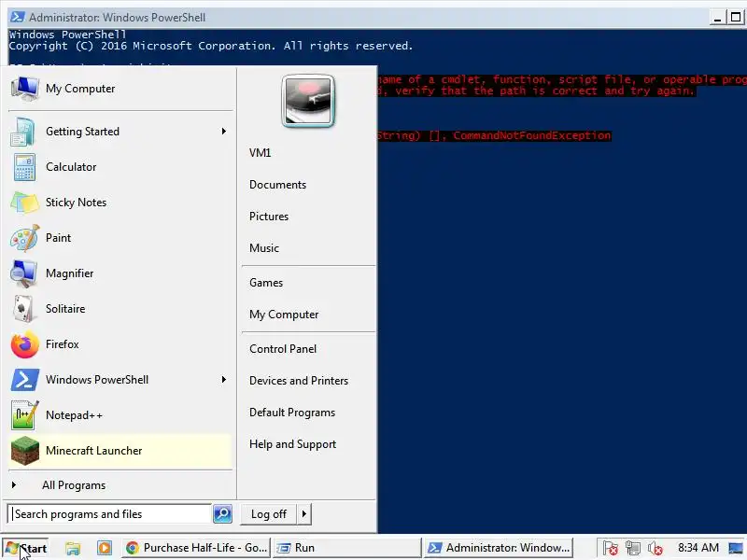This screenshot has height=560, width=747.
Task: Click the Action Center flag tray icon
Action: [610, 548]
